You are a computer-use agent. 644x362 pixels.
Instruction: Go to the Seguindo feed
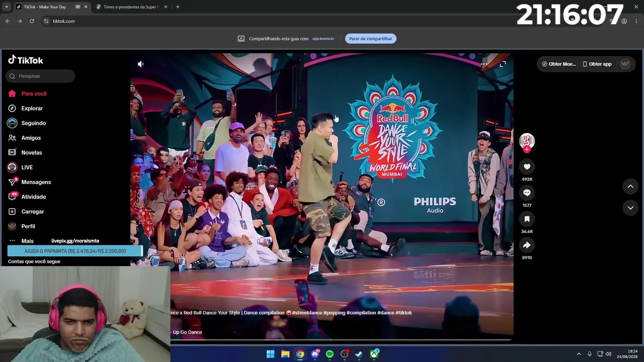point(27,123)
